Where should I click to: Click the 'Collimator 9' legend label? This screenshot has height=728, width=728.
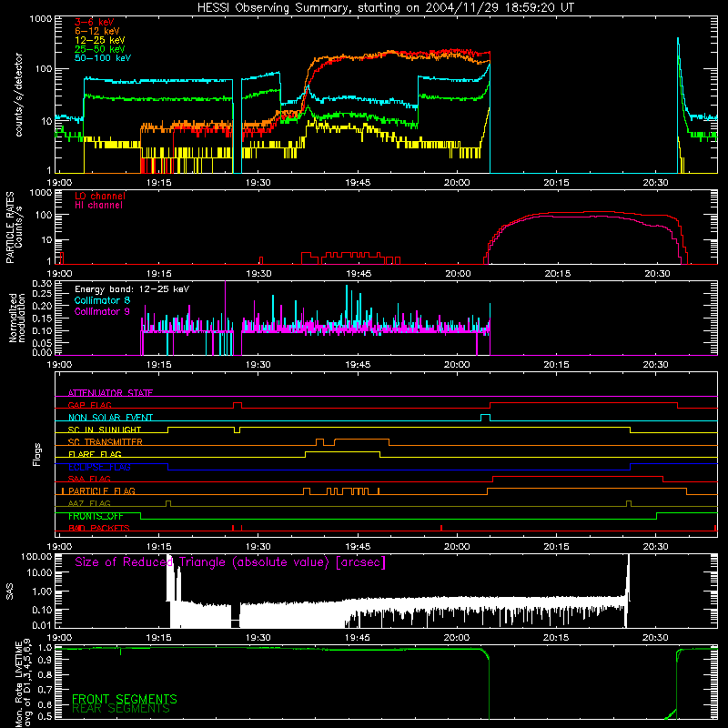[x=102, y=311]
